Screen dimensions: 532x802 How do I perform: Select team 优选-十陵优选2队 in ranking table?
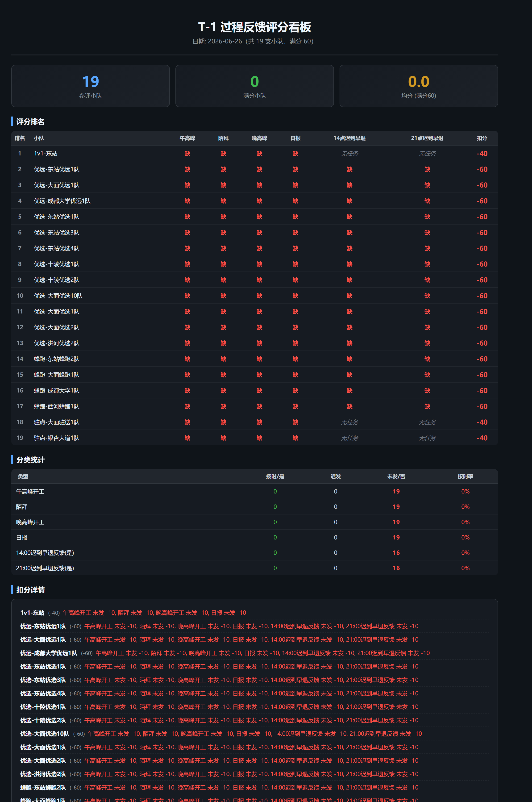coord(57,280)
